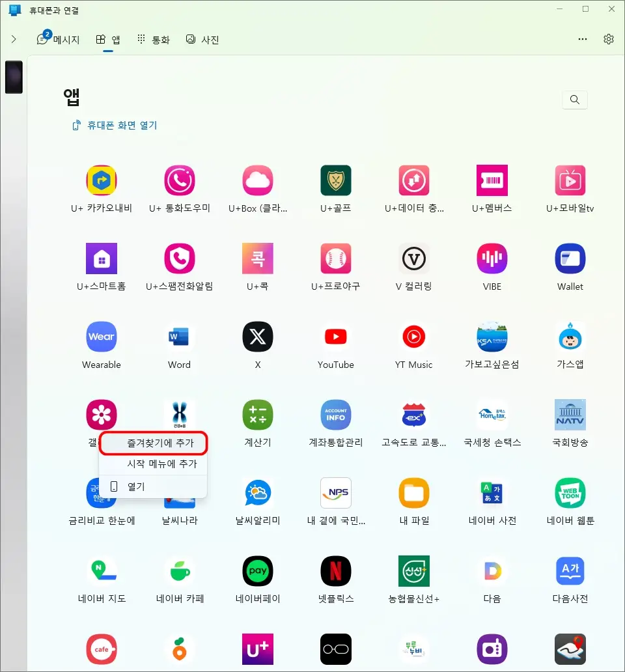Launch the Wallet app

point(570,259)
